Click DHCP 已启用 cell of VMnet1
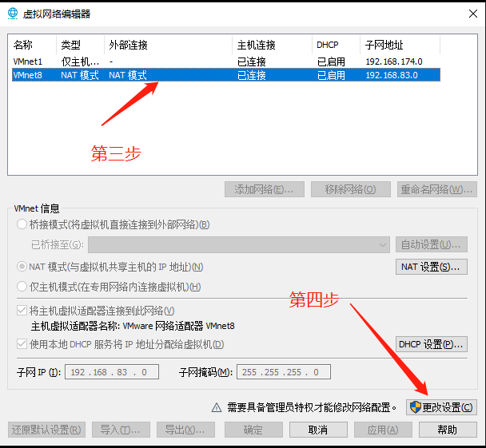 tap(331, 61)
